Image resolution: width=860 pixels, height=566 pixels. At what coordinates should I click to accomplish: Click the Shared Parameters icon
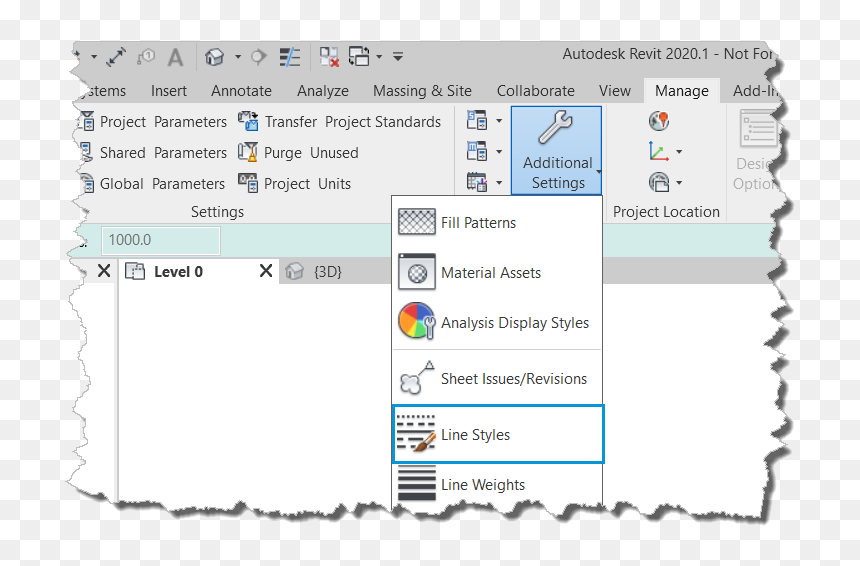(86, 152)
